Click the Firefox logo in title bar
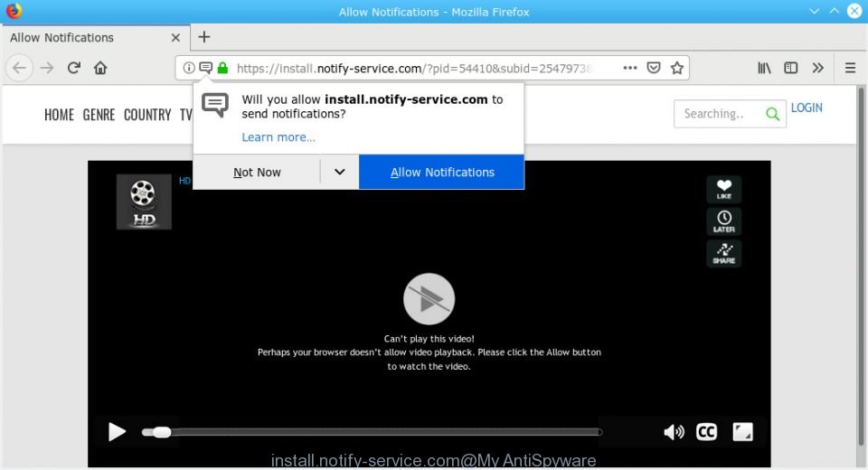 (14, 11)
